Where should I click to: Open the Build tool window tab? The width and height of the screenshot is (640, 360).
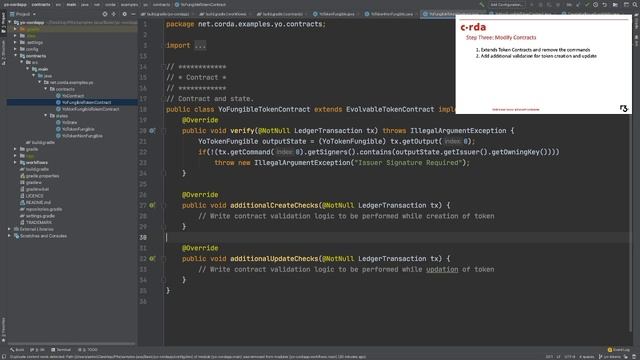click(x=17, y=350)
